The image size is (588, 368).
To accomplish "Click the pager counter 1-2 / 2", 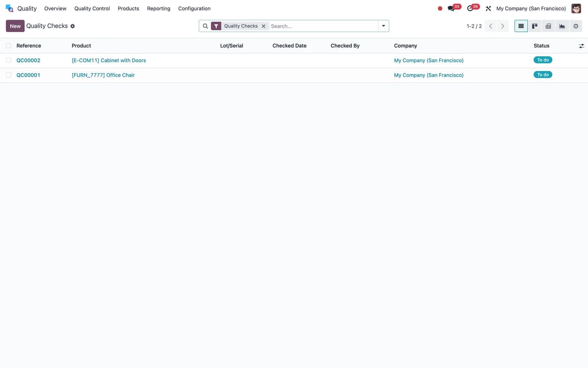I will tap(474, 26).
